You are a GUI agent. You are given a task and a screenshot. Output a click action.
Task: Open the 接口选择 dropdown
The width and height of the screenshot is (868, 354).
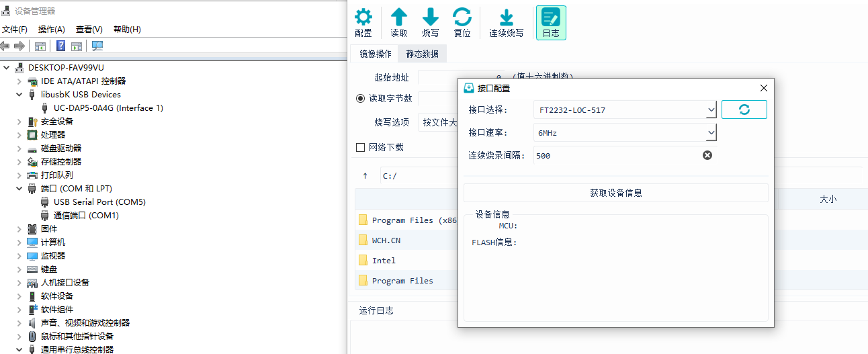tap(711, 110)
